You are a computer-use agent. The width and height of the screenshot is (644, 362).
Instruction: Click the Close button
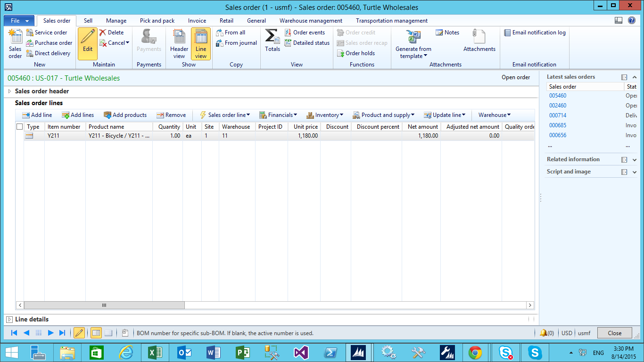click(x=614, y=333)
